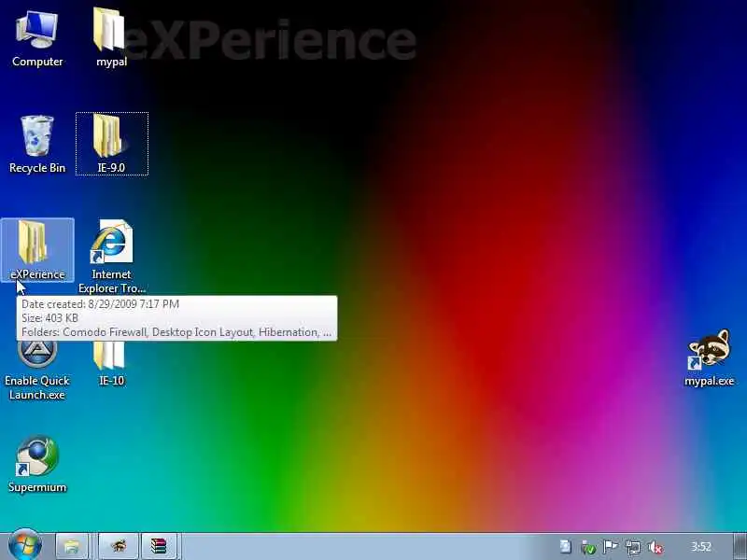Select the IE-9.0 folder
This screenshot has height=560, width=747.
[x=111, y=144]
